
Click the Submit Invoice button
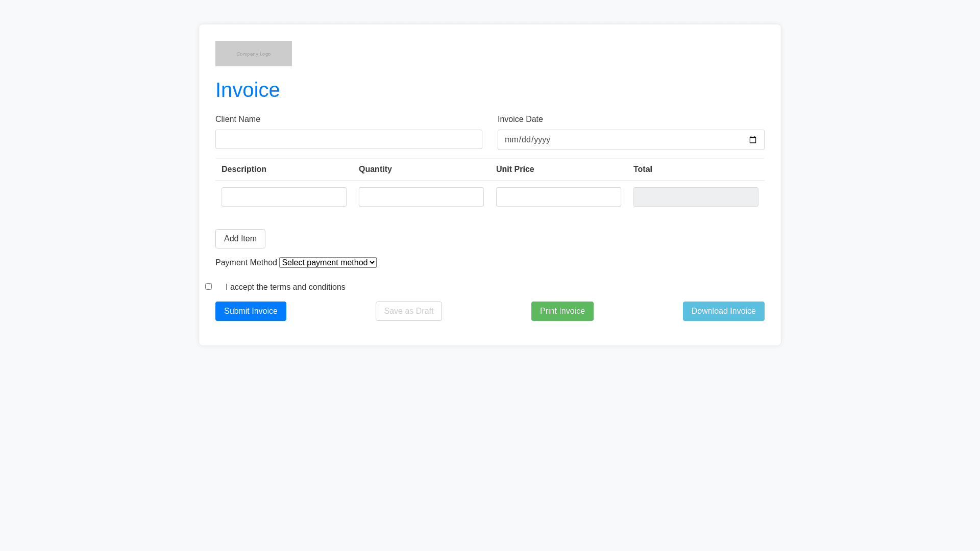click(251, 311)
